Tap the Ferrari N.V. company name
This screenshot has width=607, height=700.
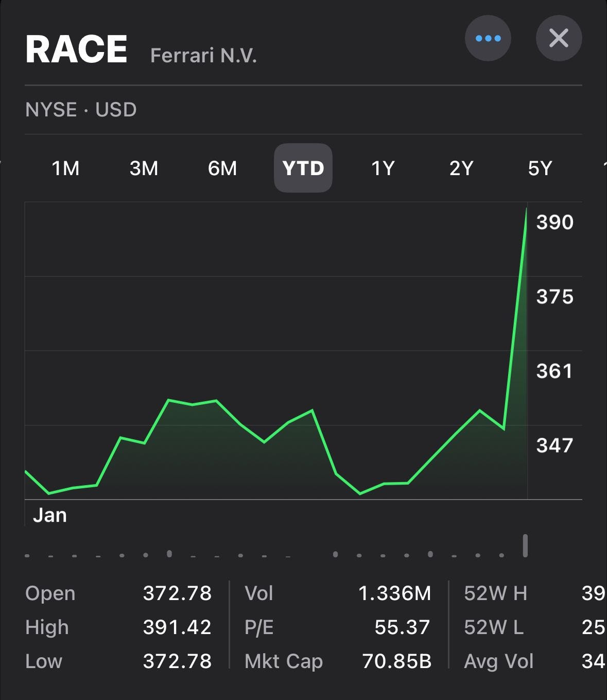[203, 55]
